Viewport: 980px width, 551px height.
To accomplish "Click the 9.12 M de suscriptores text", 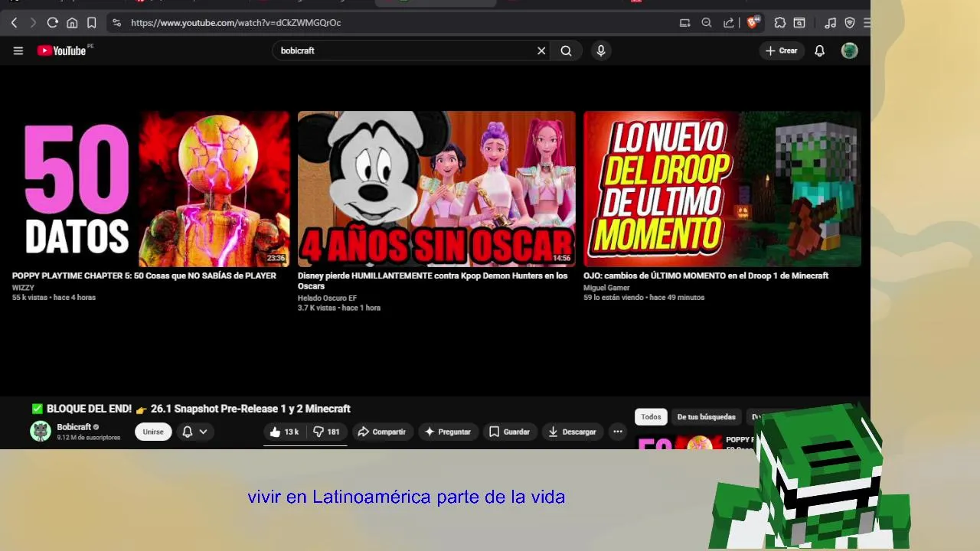I will point(89,438).
